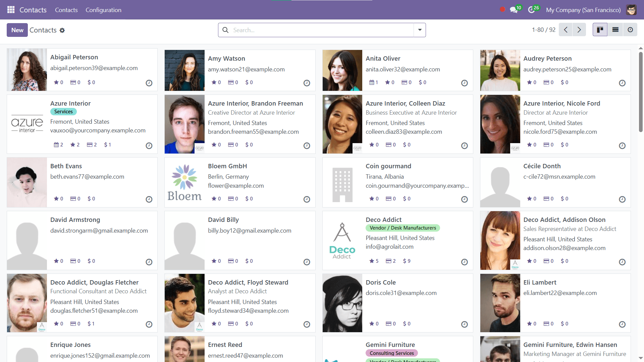Open Vendor / Desk Manufacturers tag on Deco Addict
Image resolution: width=644 pixels, height=362 pixels.
click(402, 228)
